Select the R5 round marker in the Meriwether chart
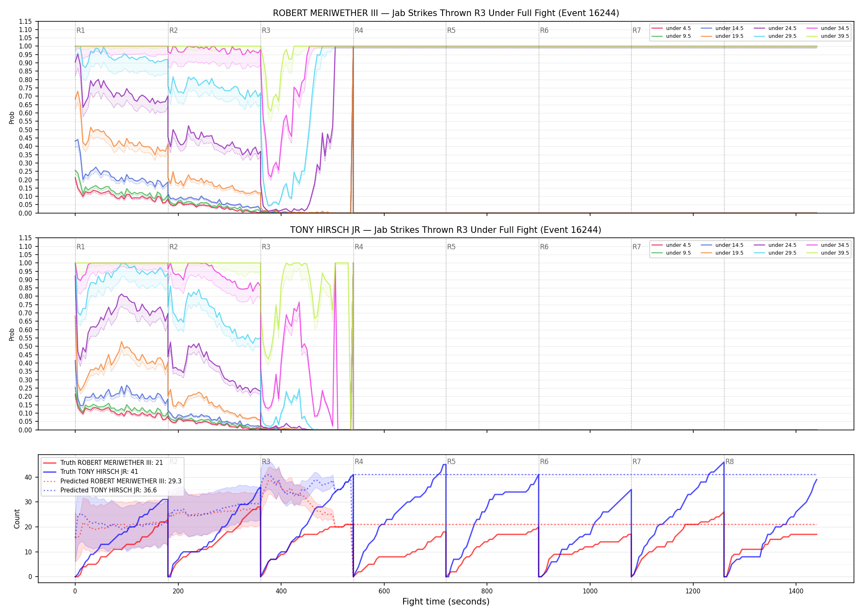 (x=451, y=30)
